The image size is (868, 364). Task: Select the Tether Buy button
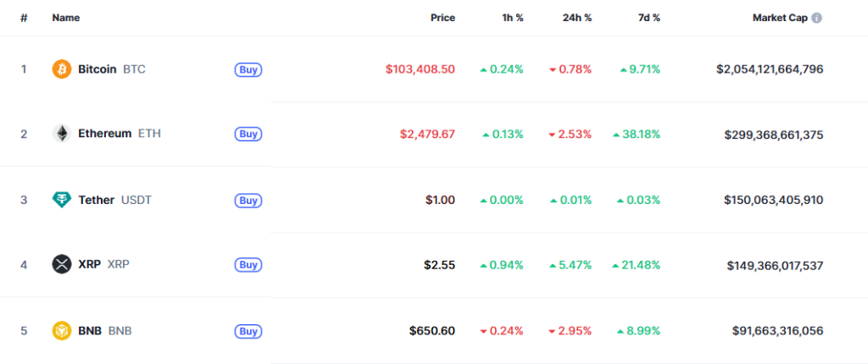[248, 201]
